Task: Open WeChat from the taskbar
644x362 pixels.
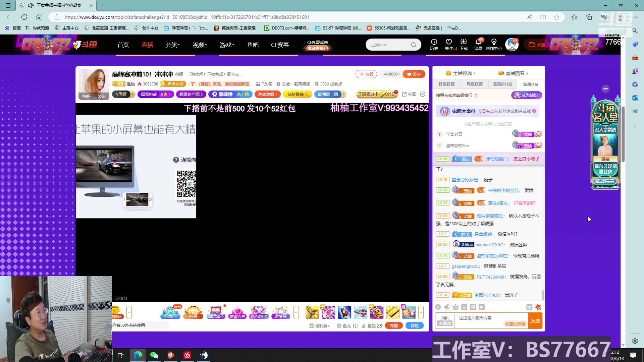Action: click(154, 355)
